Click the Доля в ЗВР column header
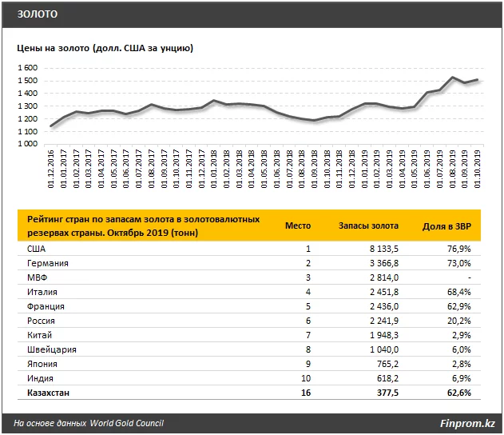Viewport: 504px width, 435px height. (x=446, y=225)
